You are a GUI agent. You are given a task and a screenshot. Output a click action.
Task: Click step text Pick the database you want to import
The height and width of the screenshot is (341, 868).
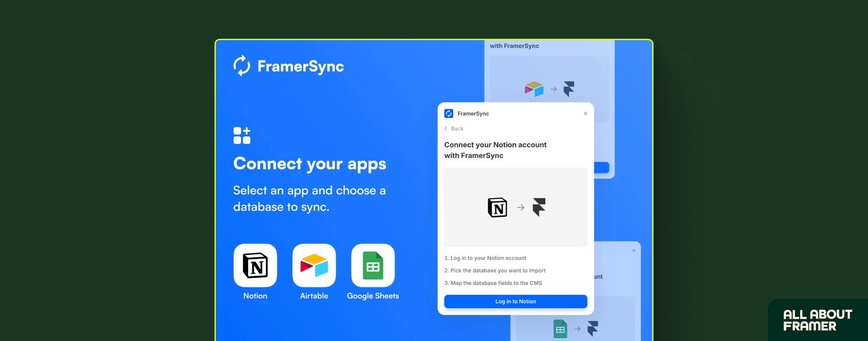(x=495, y=270)
